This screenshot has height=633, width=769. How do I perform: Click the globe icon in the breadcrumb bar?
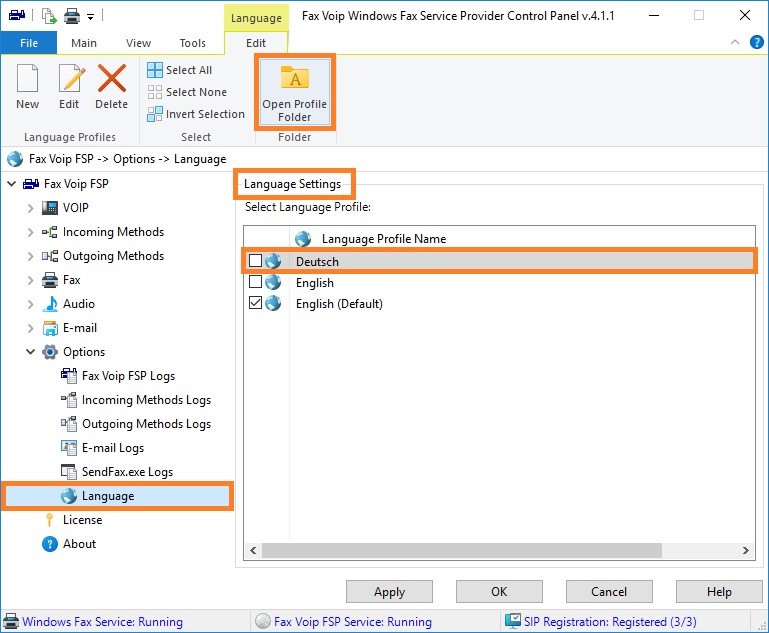(x=15, y=159)
